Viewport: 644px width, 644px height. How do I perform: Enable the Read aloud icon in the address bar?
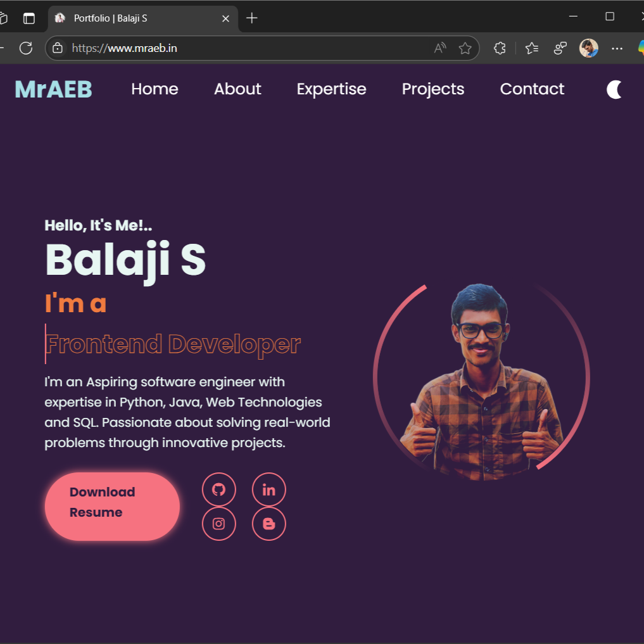(x=440, y=48)
